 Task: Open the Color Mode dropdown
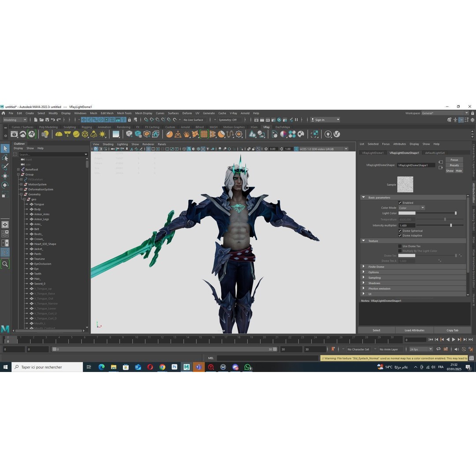(411, 208)
